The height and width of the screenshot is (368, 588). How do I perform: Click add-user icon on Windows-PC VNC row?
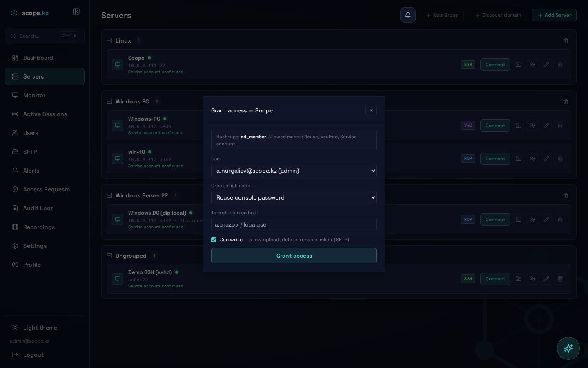click(x=532, y=126)
